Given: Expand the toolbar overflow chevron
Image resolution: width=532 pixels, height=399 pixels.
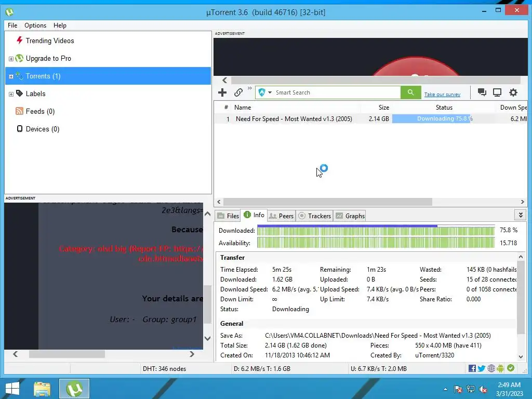Looking at the screenshot, I should tap(250, 88).
